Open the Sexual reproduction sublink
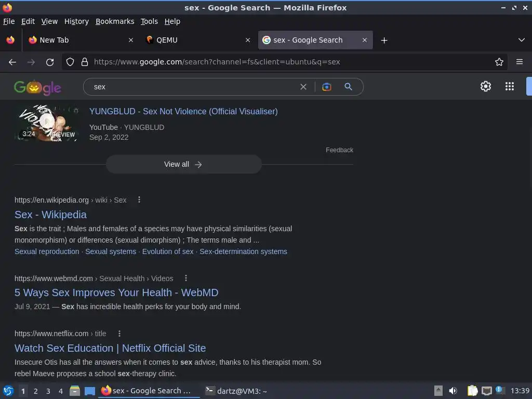The height and width of the screenshot is (399, 532). click(47, 251)
